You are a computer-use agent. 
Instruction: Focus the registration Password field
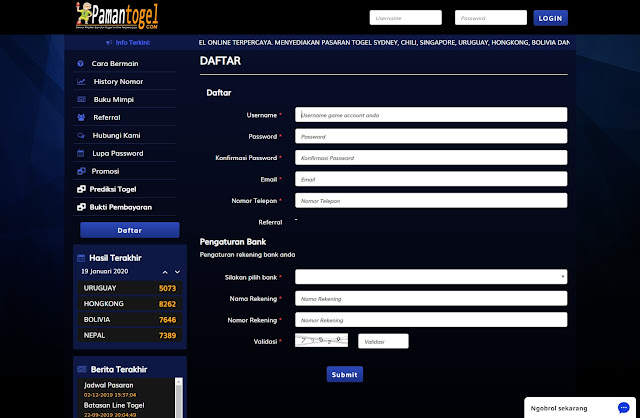pos(431,136)
